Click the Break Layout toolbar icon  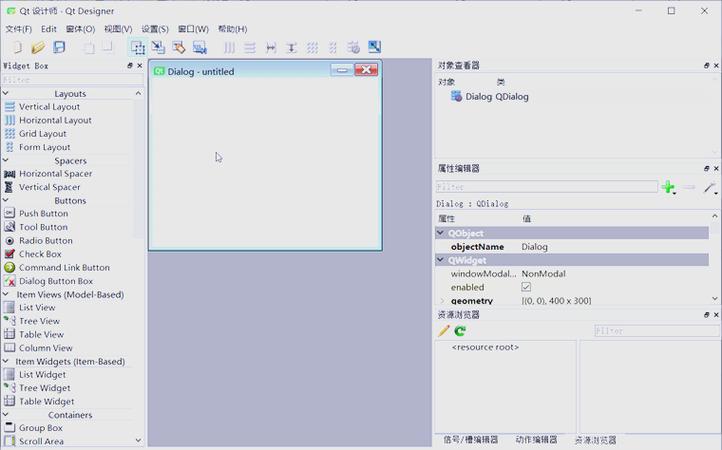tap(354, 47)
